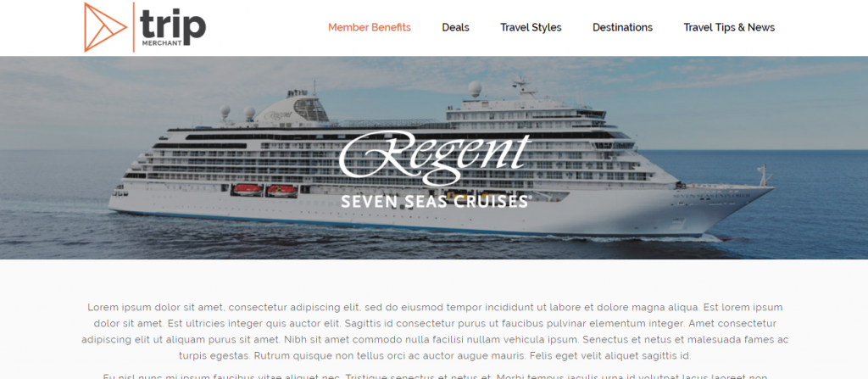Go to the Deals page
This screenshot has width=868, height=379.
[x=455, y=27]
